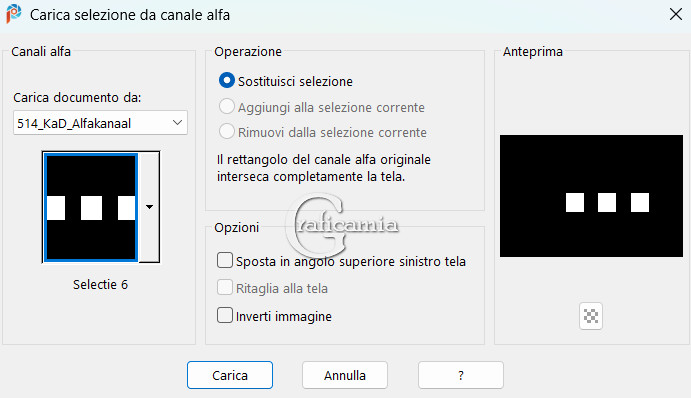Click the dialog title Carica selezione da canale alfa
This screenshot has height=398, width=691.
click(130, 15)
